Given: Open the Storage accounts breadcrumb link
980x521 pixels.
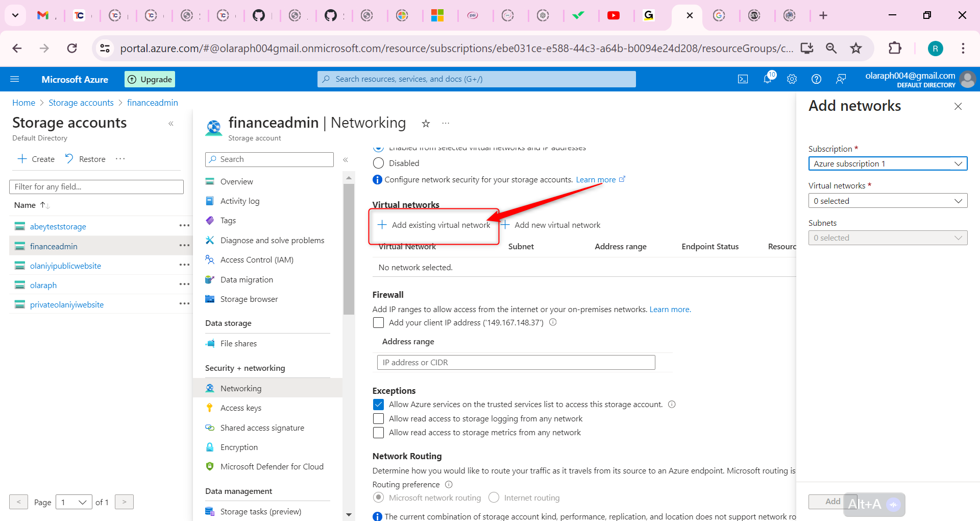Looking at the screenshot, I should coord(81,102).
